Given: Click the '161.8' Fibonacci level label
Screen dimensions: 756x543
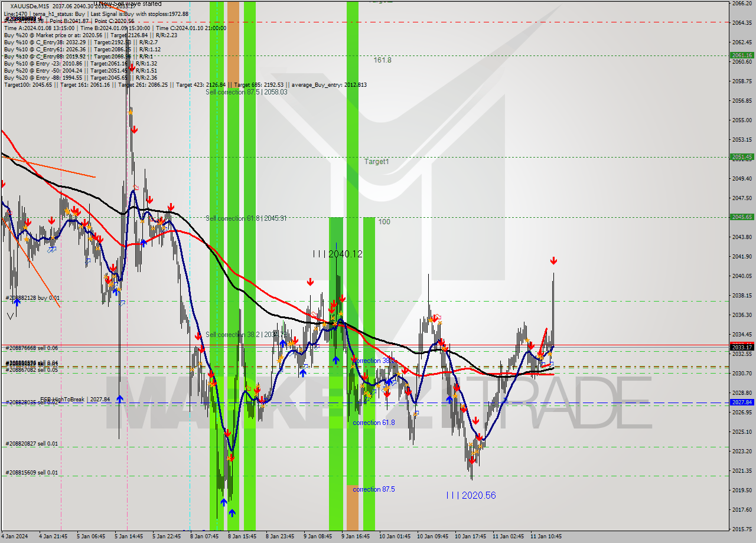Looking at the screenshot, I should click(x=382, y=60).
